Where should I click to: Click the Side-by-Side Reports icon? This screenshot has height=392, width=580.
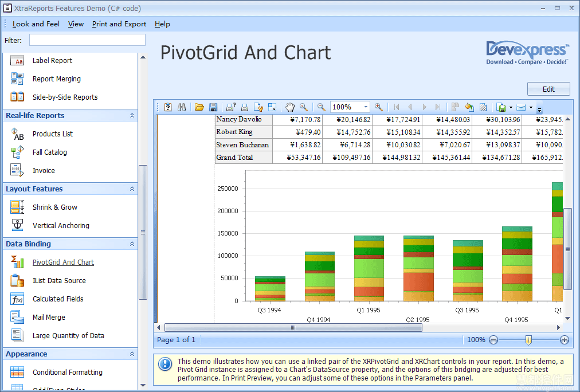(17, 97)
